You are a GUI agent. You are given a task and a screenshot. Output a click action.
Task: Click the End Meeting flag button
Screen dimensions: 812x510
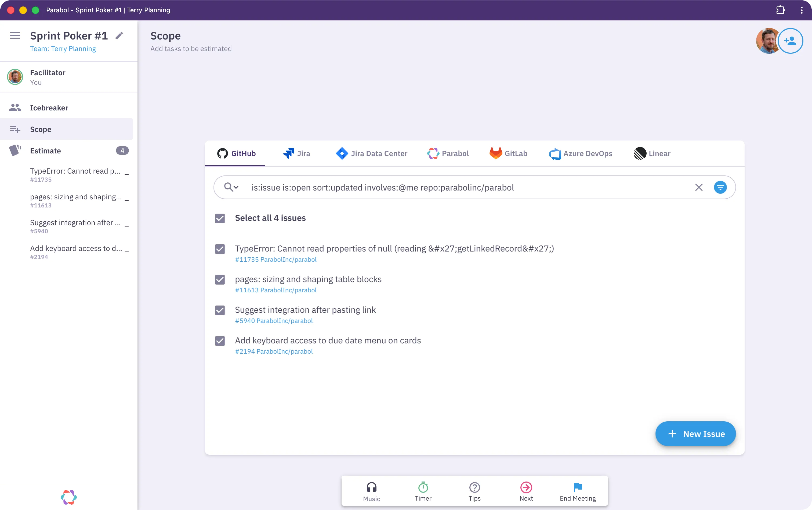578,491
